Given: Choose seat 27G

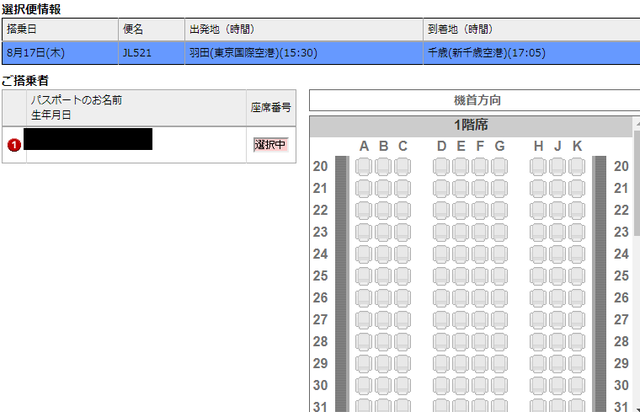Looking at the screenshot, I should click(499, 320).
